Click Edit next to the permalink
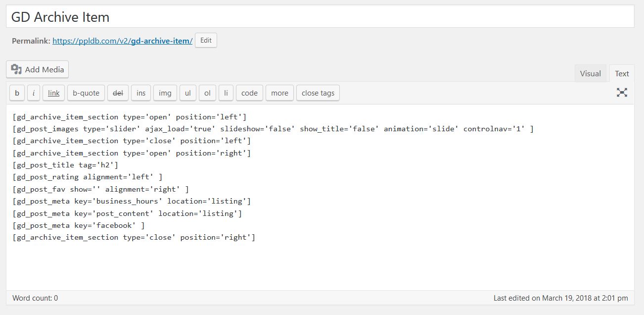 [206, 41]
